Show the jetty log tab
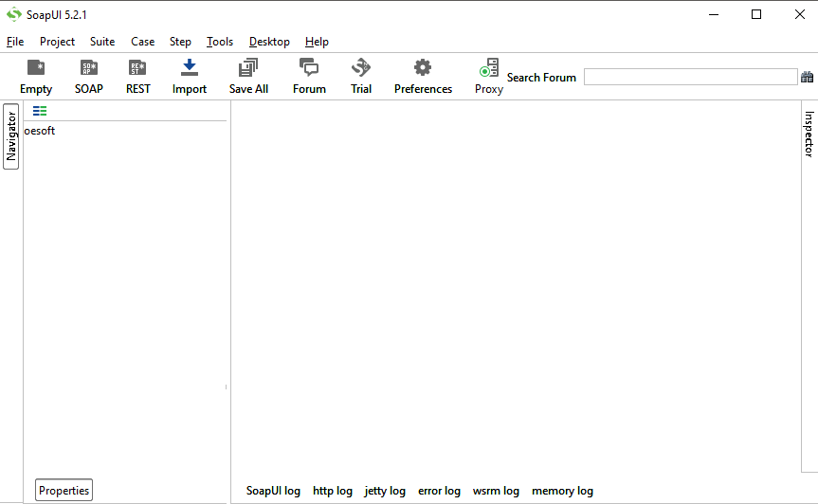This screenshot has width=818, height=504. (385, 491)
